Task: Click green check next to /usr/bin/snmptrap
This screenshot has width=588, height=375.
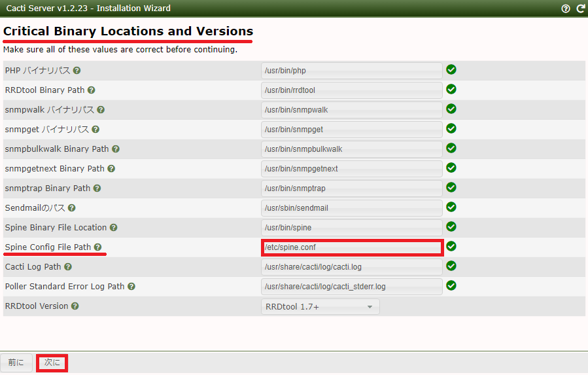Action: point(451,187)
